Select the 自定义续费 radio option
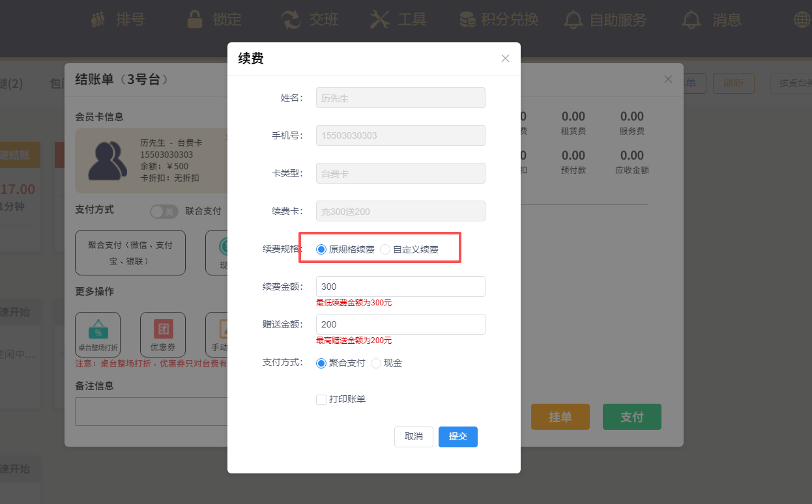 385,249
